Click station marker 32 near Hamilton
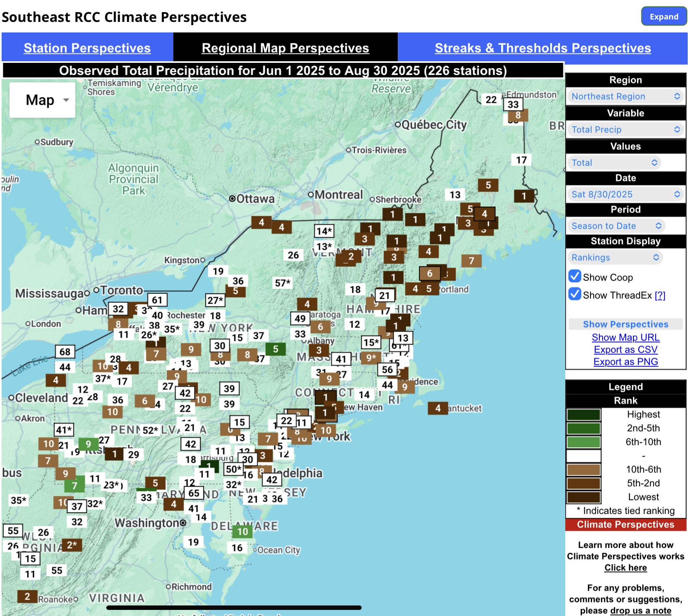Screen dimensions: 693x616 click(x=118, y=309)
